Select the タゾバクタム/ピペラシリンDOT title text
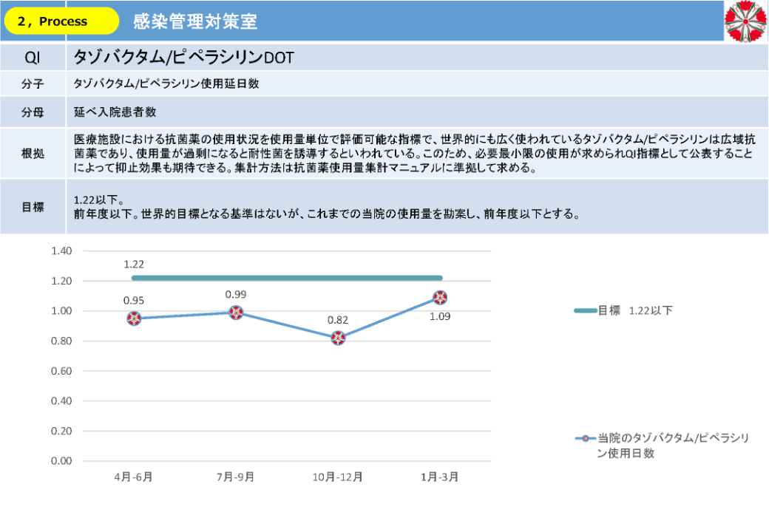The width and height of the screenshot is (769, 532). pyautogui.click(x=184, y=57)
